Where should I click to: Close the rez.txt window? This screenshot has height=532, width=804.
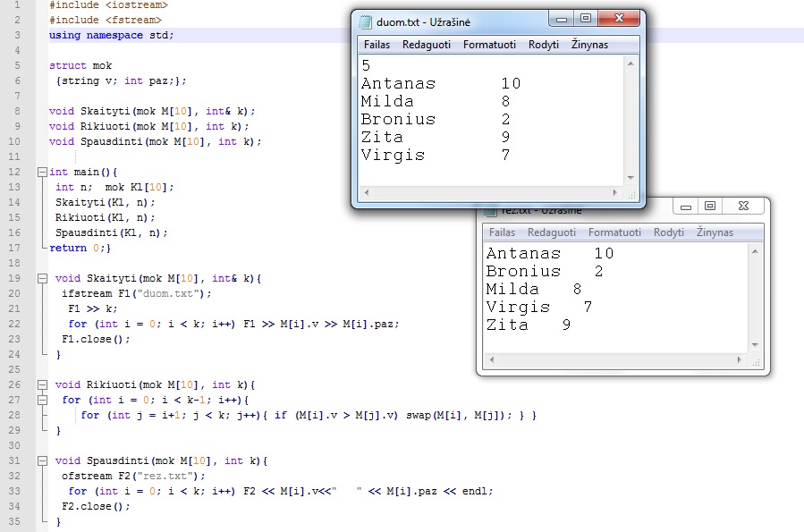(743, 206)
